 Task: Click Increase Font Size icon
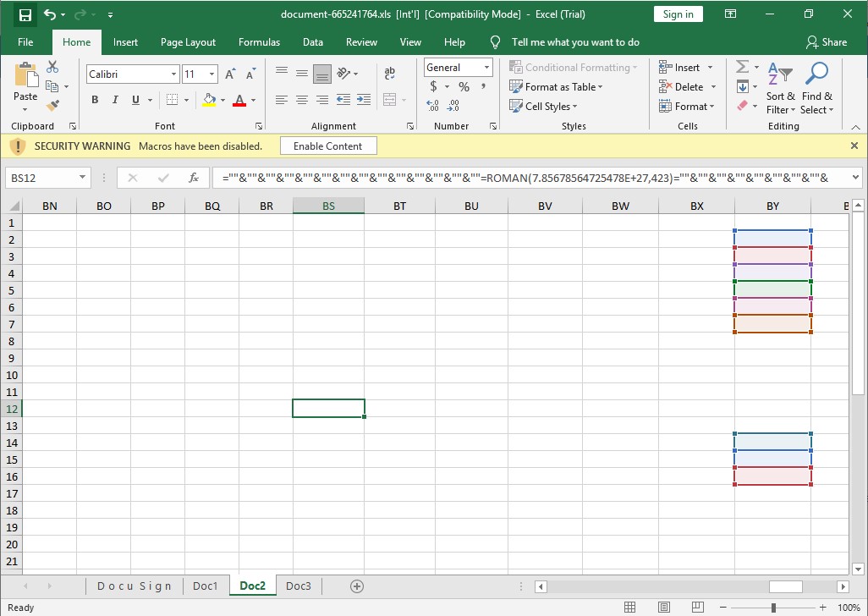point(230,74)
